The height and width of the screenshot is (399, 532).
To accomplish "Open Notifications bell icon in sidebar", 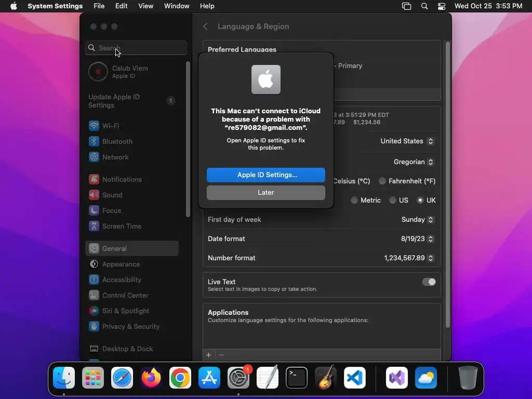I will pos(94,179).
